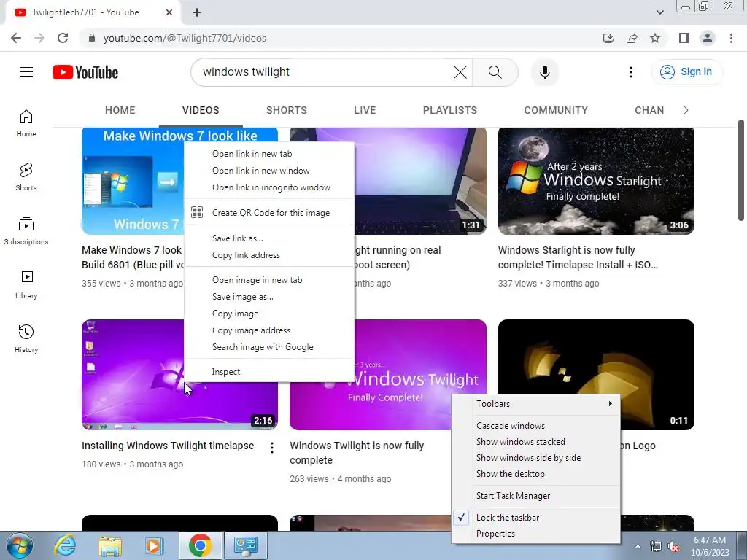Choose Inspect from the context menu

tap(269, 372)
